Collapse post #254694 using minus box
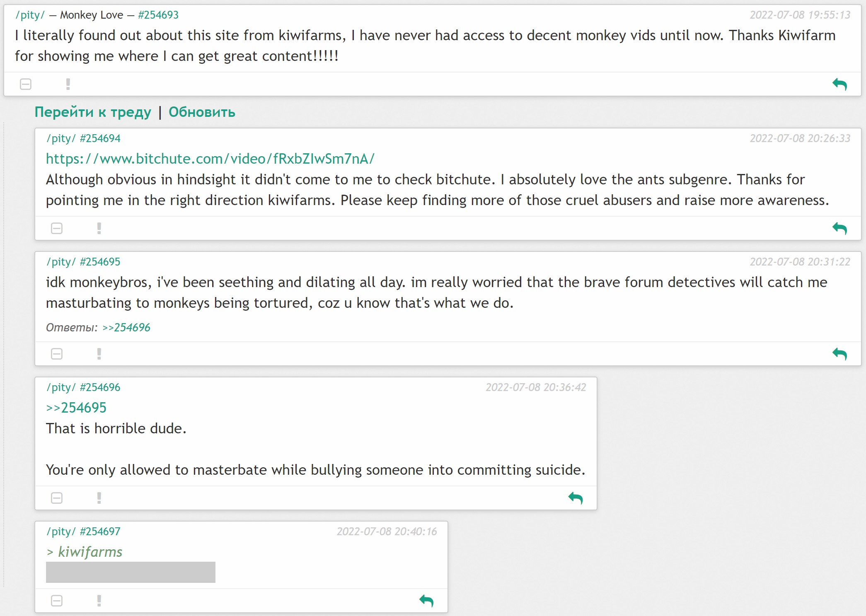Viewport: 866px width, 616px height. (57, 228)
